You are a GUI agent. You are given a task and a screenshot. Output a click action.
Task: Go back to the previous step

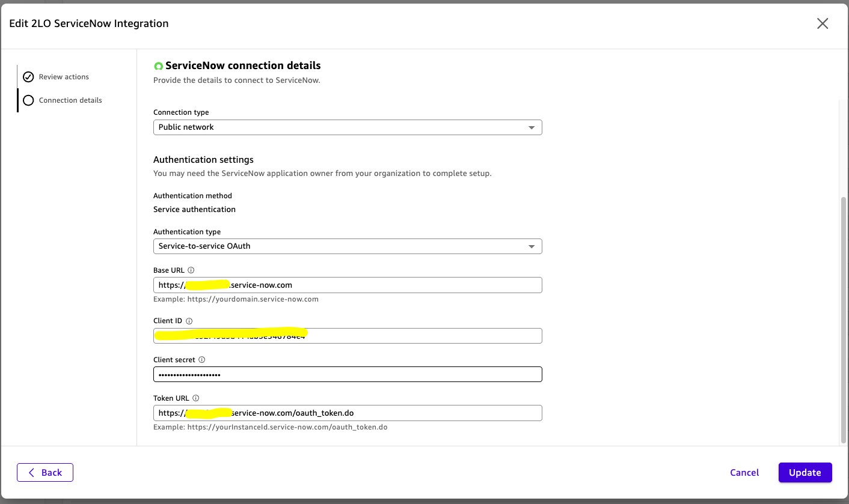(x=45, y=473)
